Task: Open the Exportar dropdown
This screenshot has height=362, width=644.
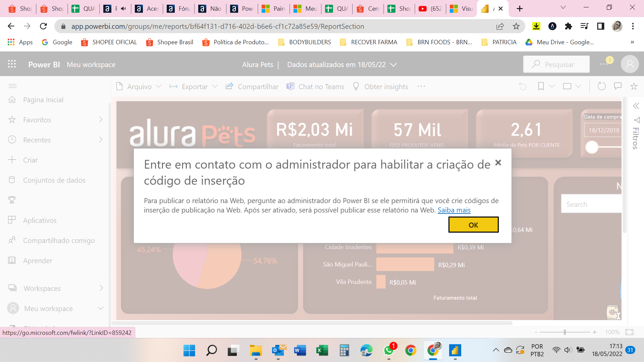Action: [194, 86]
